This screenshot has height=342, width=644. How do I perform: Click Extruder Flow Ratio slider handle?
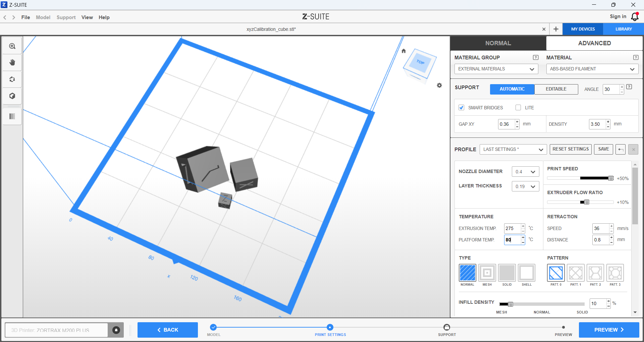[x=586, y=202]
